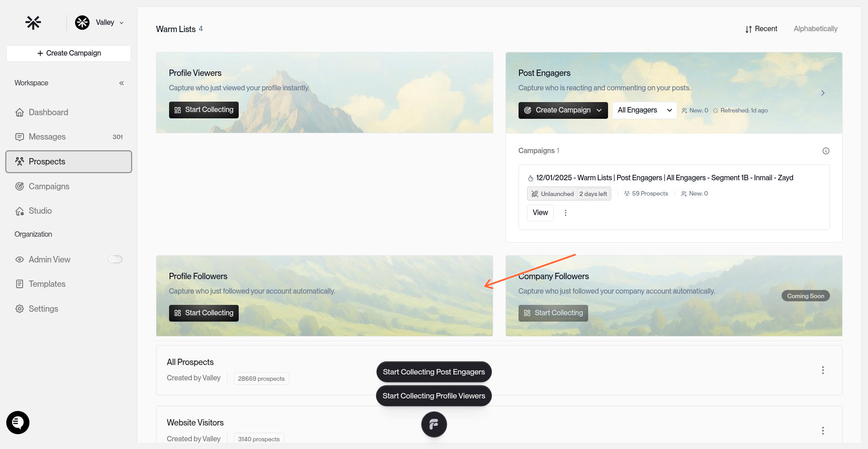This screenshot has height=449, width=868.
Task: Toggle the Admin View switch
Action: [x=115, y=259]
